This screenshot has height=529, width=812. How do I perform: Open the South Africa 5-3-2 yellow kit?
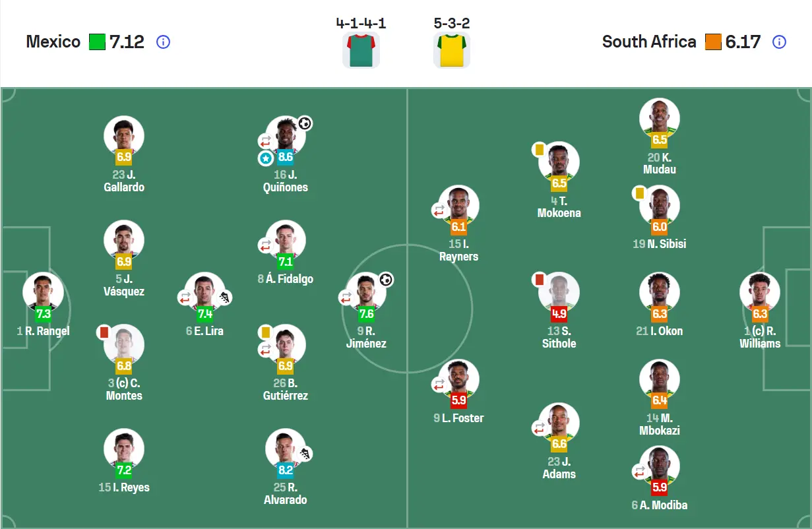[x=452, y=49]
